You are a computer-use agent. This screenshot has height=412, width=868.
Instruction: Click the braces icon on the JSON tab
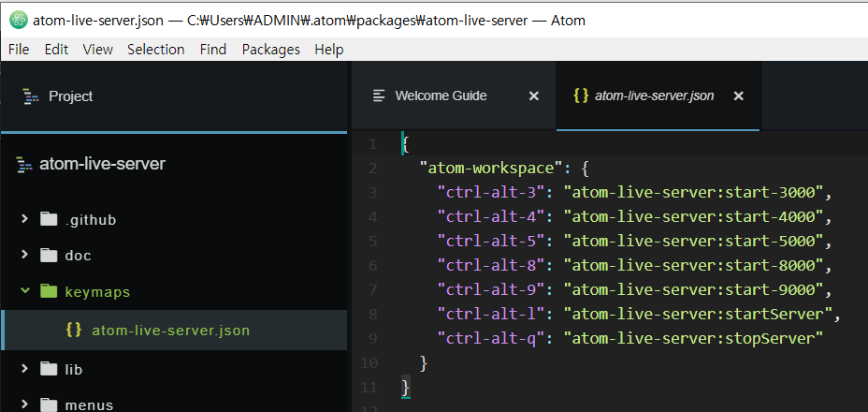tap(581, 96)
